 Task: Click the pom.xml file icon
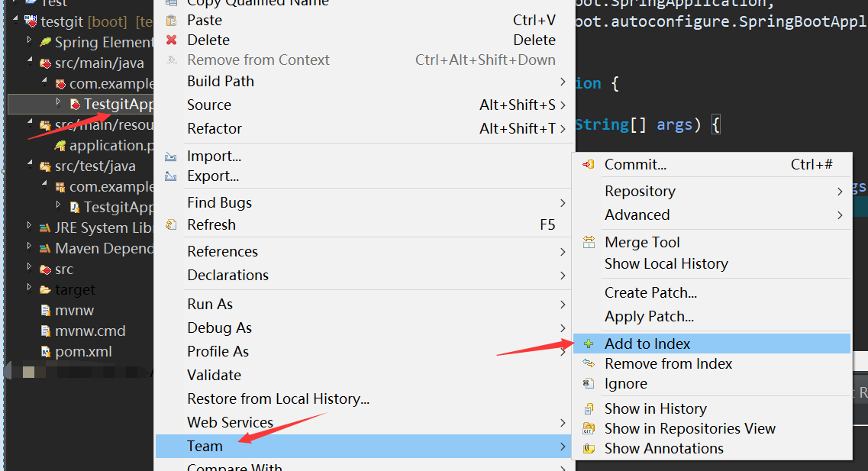[x=46, y=351]
